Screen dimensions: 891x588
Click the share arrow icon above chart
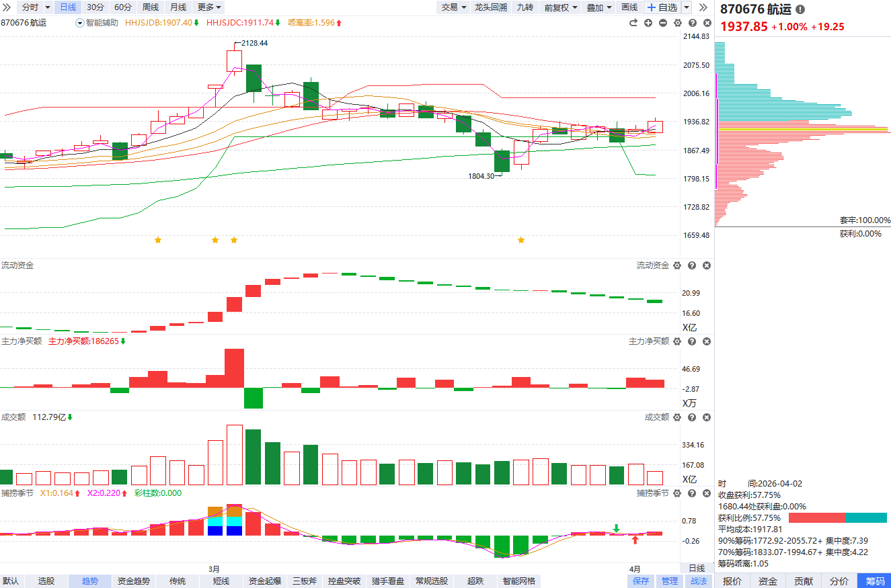pyautogui.click(x=633, y=23)
